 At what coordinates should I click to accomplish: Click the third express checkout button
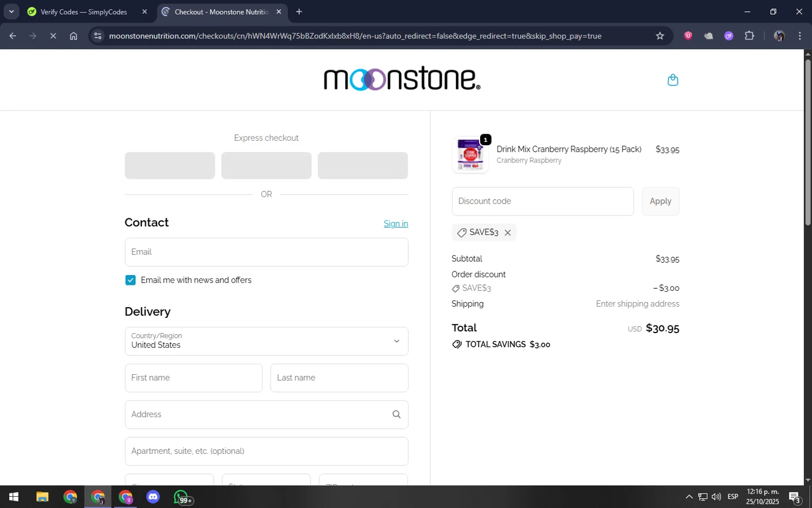pyautogui.click(x=363, y=165)
